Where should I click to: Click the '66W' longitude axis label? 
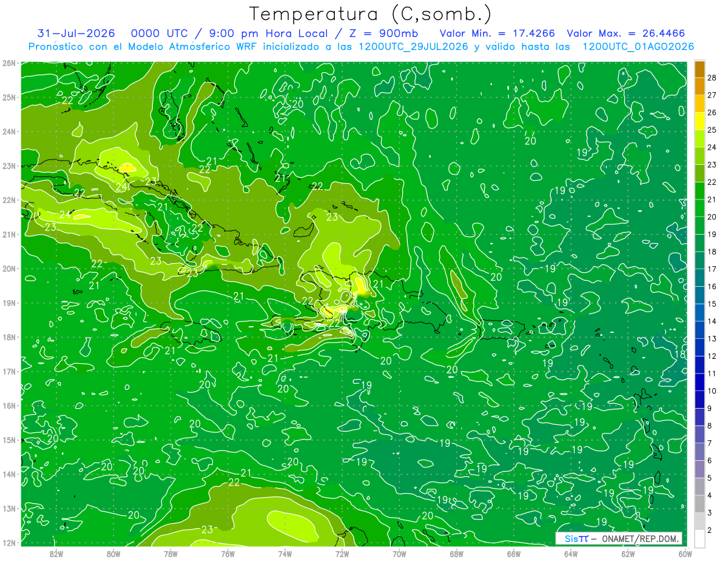(513, 554)
